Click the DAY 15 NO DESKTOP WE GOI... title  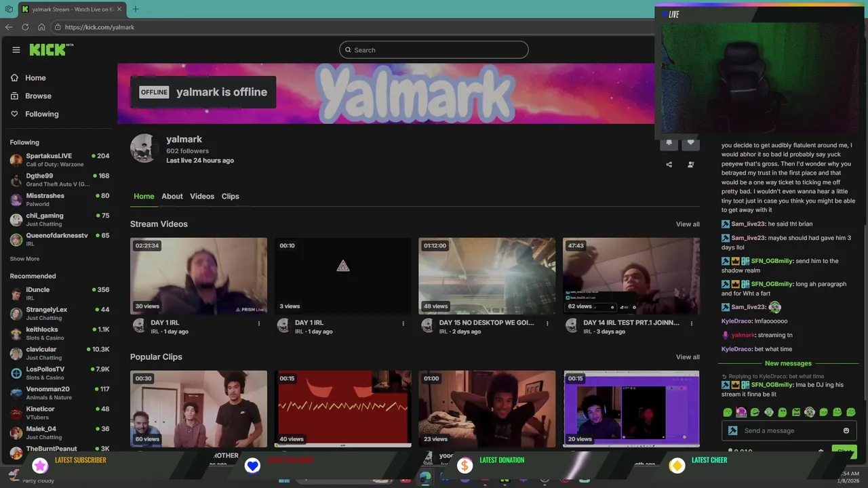pos(486,323)
